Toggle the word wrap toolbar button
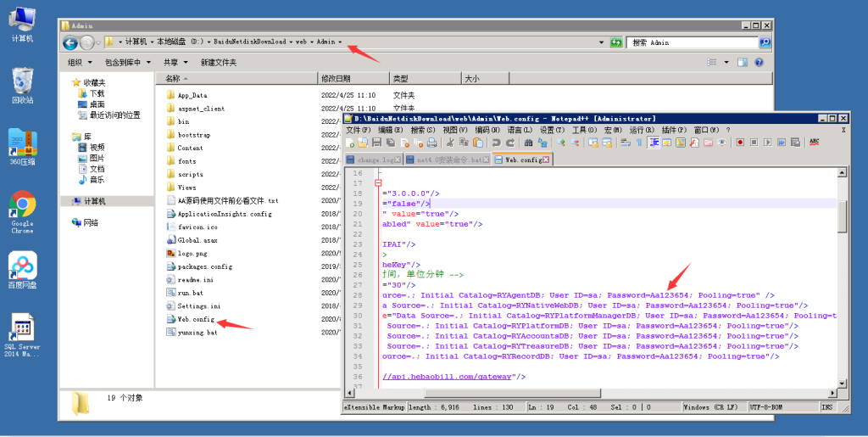 point(625,143)
